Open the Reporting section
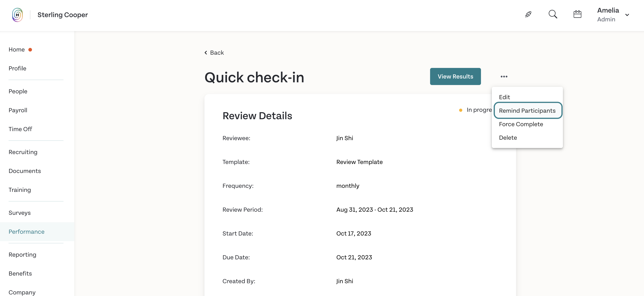644x296 pixels. coord(22,255)
